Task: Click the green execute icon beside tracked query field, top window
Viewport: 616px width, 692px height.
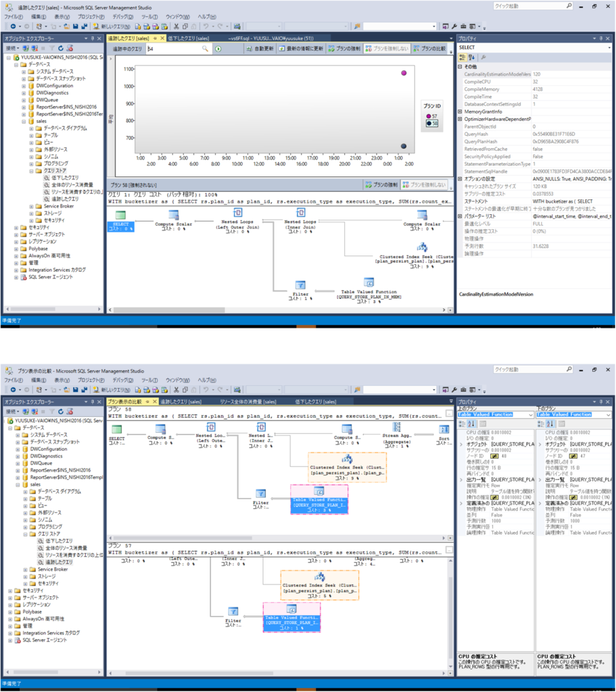Action: click(218, 49)
